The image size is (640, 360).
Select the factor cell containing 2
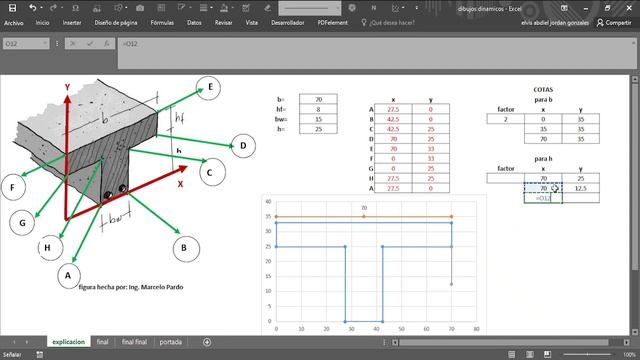point(505,119)
